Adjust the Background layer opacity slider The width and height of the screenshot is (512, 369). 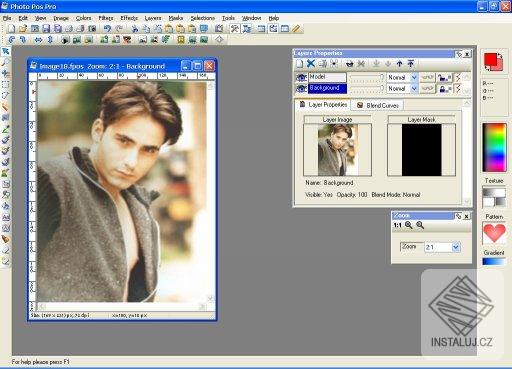367,89
